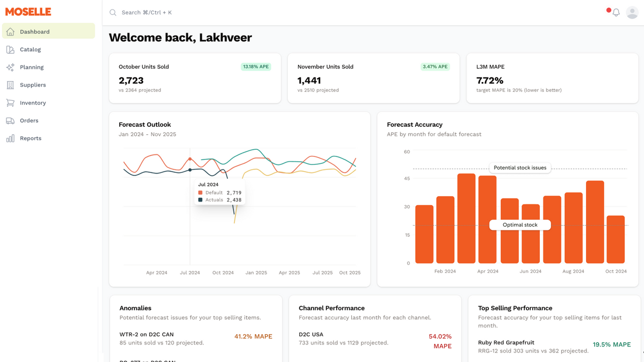Click the Ruby Red Grapefruit item
The image size is (644, 362).
click(506, 342)
